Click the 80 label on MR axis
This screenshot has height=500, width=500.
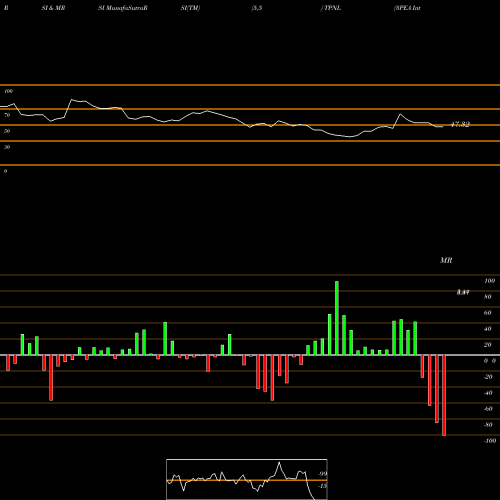click(x=488, y=297)
